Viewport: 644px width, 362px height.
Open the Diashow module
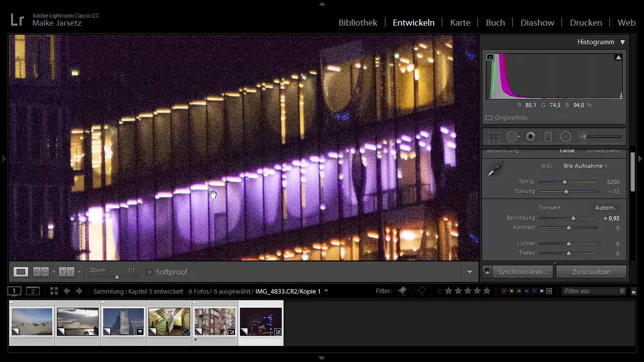(x=537, y=23)
